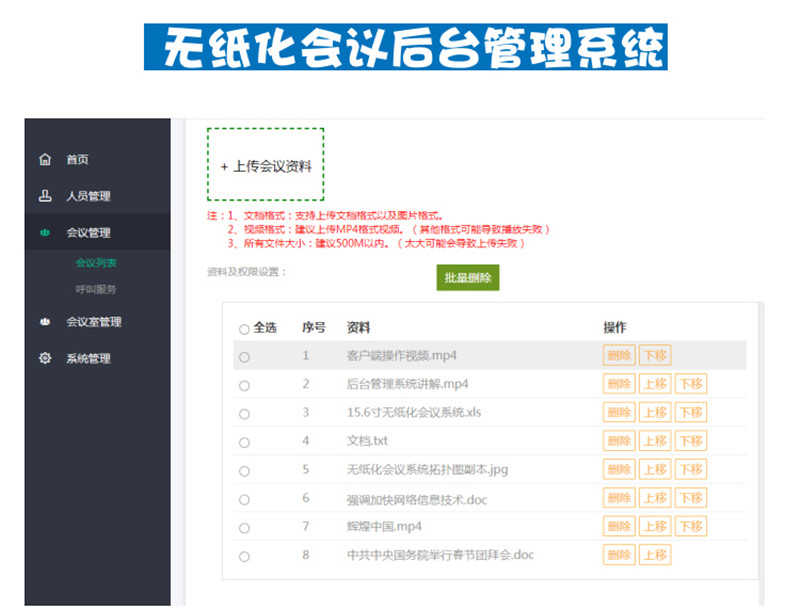Click the 系统管理 gear icon
800x609 pixels.
tap(44, 359)
